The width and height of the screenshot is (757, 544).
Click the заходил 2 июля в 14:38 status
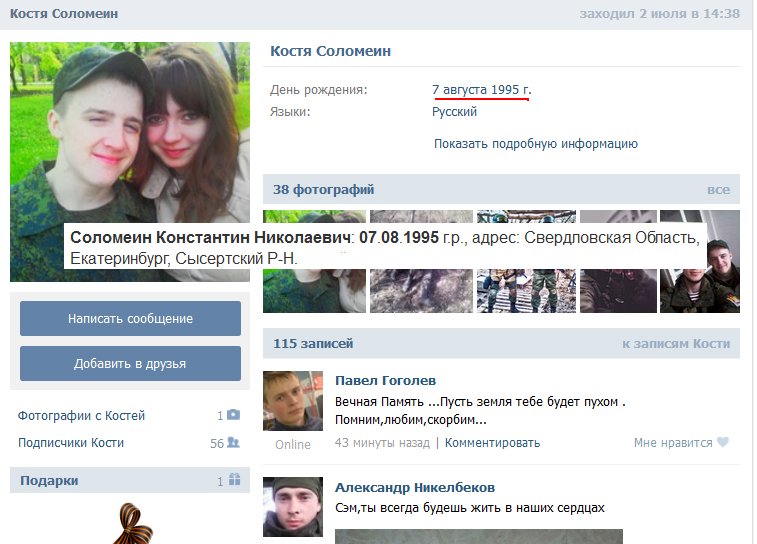659,14
